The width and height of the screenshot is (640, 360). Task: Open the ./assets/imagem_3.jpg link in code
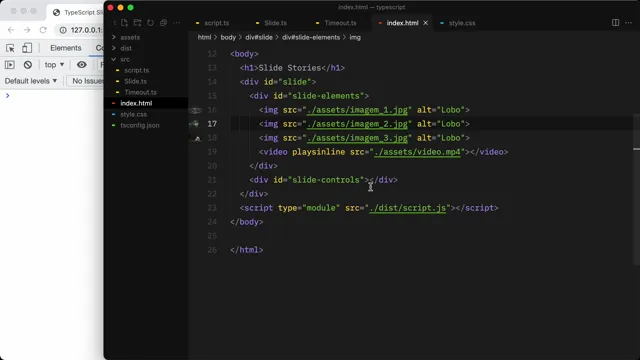click(357, 138)
